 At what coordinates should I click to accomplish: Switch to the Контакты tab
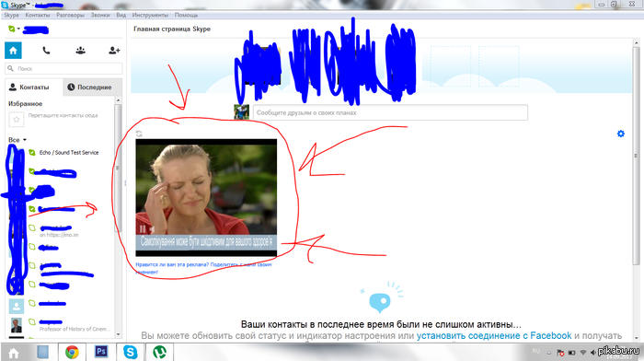[x=34, y=87]
